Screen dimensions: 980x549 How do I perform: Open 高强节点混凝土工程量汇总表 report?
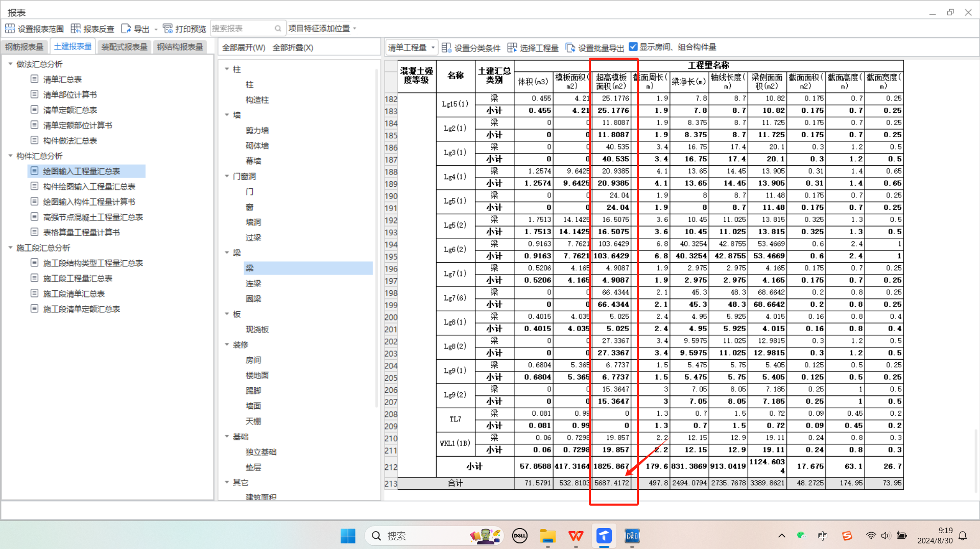(93, 217)
